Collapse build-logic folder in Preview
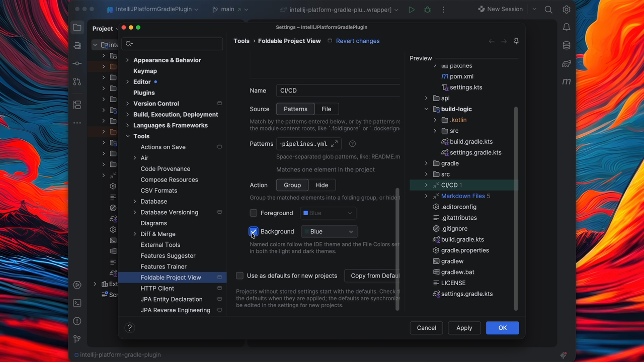This screenshot has height=362, width=644. (426, 109)
